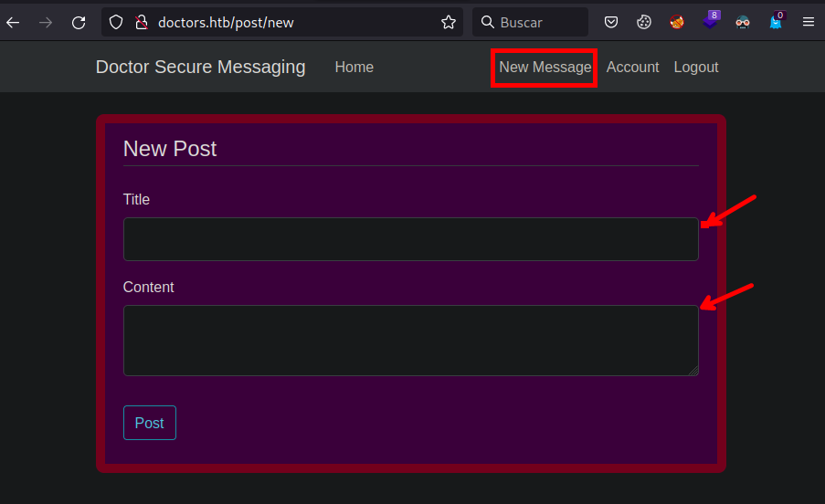Viewport: 825px width, 504px height.
Task: Open the Save to Pocket icon
Action: [x=611, y=22]
